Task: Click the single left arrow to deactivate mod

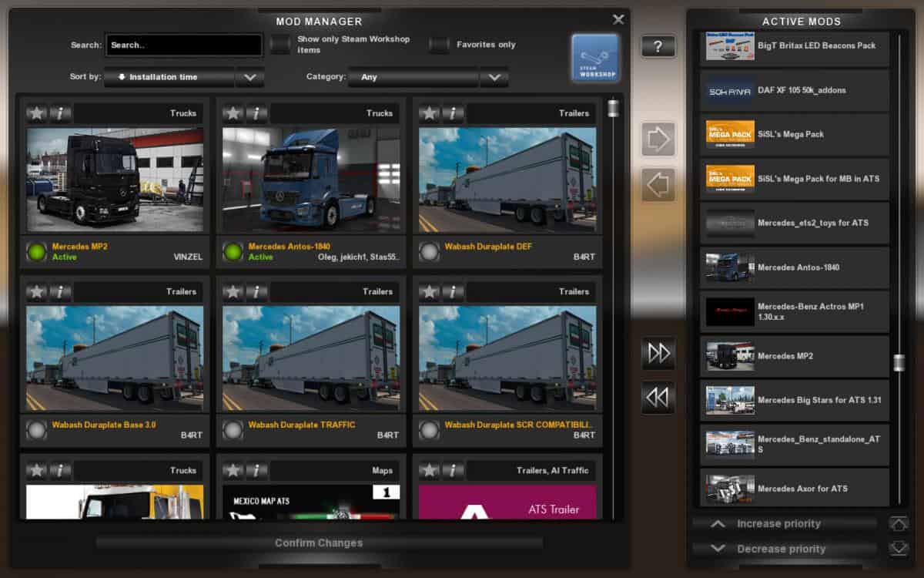Action: click(x=658, y=185)
